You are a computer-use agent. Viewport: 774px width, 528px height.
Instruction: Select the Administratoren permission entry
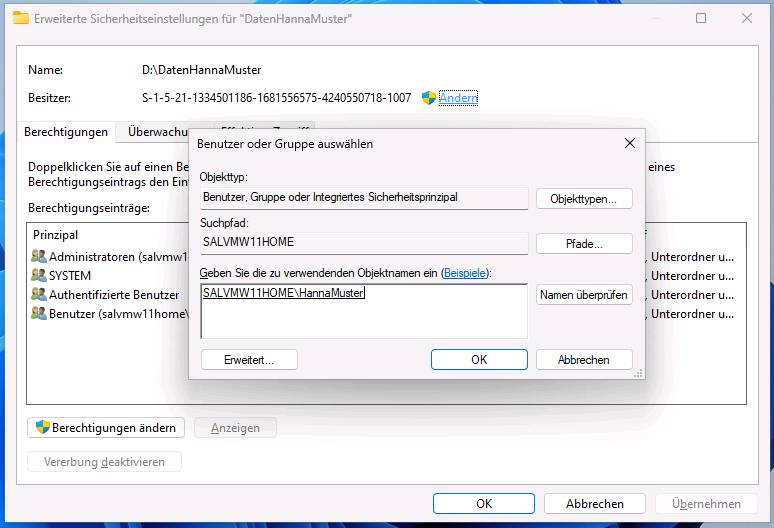[110, 257]
